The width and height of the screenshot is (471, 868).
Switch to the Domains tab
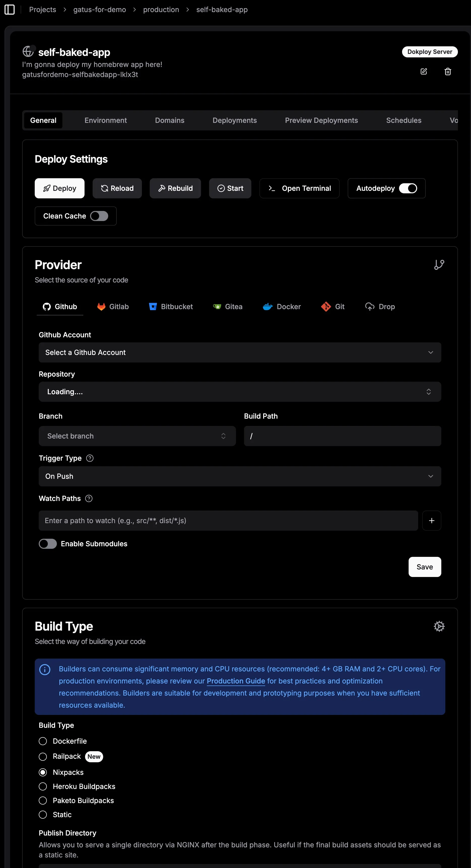(x=170, y=120)
